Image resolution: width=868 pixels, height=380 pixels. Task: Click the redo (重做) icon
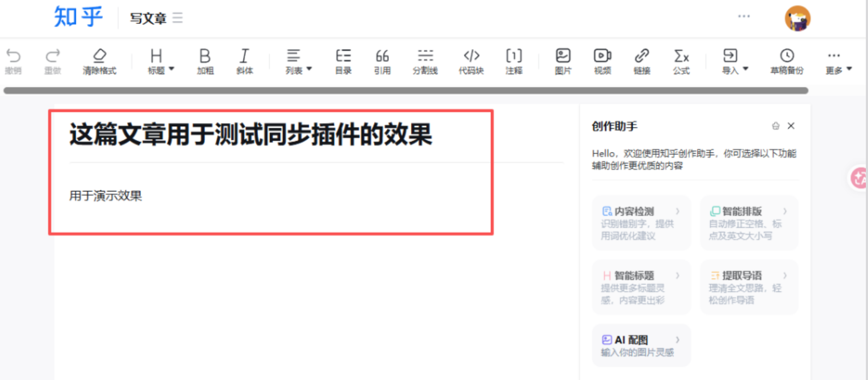click(x=53, y=56)
